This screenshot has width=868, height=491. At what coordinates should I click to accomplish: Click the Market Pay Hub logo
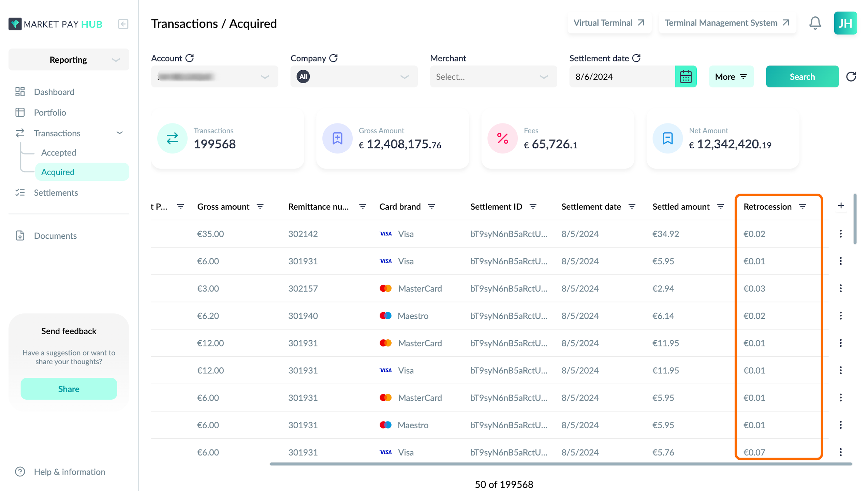coord(55,24)
